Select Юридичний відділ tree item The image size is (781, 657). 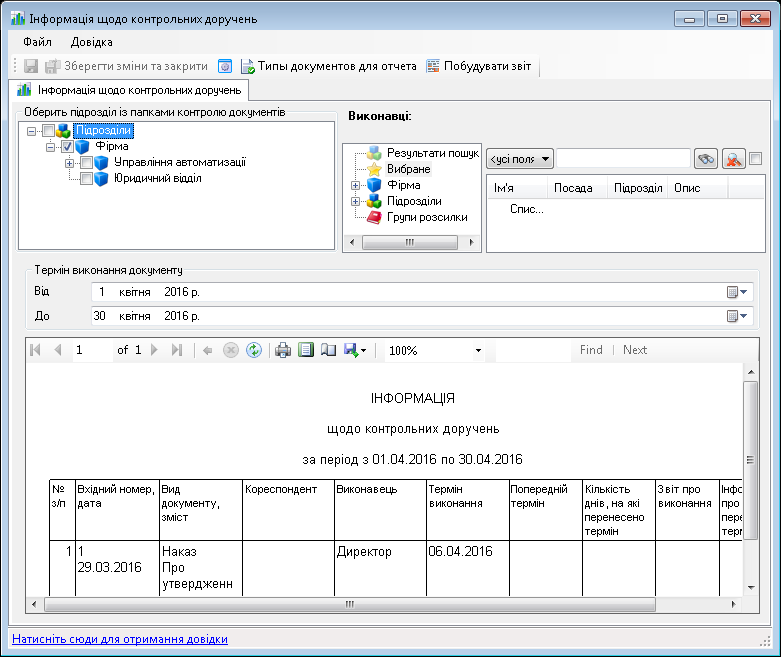(157, 178)
